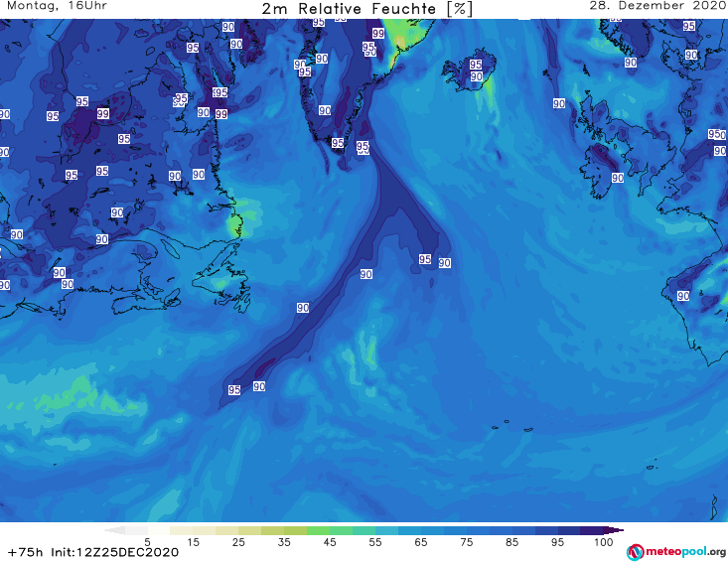This screenshot has width=728, height=562.
Task: Click the 'Montag, 16Uhr' time label
Action: [x=57, y=6]
